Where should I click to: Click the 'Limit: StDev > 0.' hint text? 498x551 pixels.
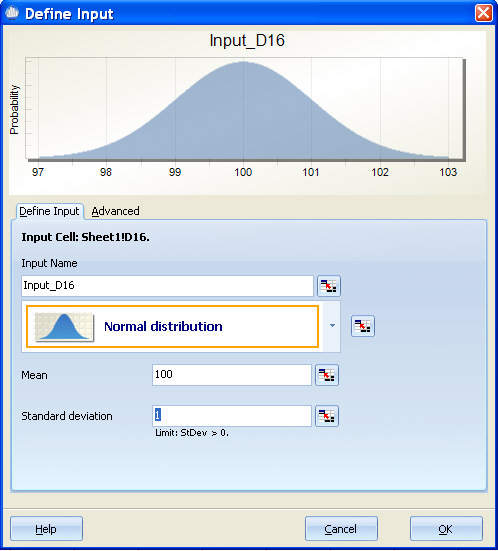click(x=192, y=433)
